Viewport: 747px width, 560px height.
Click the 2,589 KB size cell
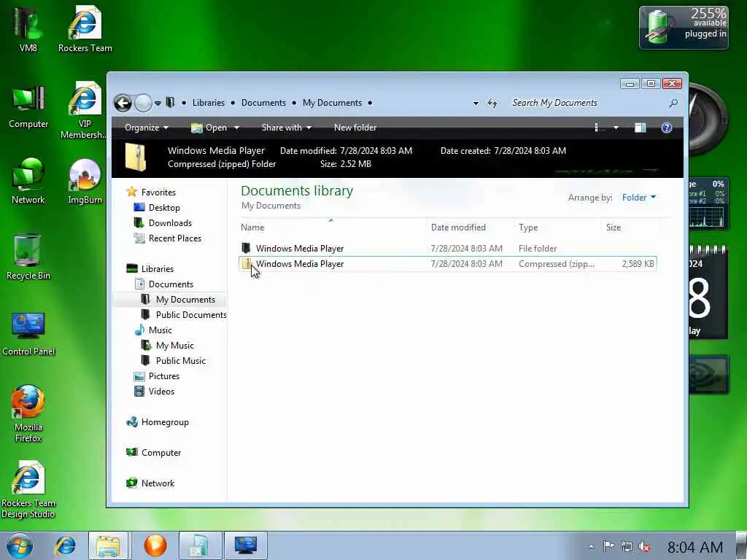point(638,264)
